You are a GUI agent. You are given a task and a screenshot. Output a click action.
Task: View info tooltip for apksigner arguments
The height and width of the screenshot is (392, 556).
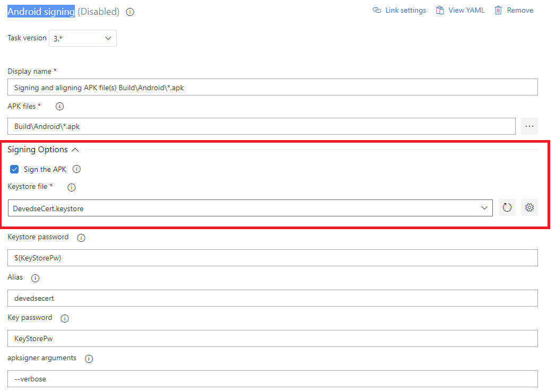click(x=89, y=359)
